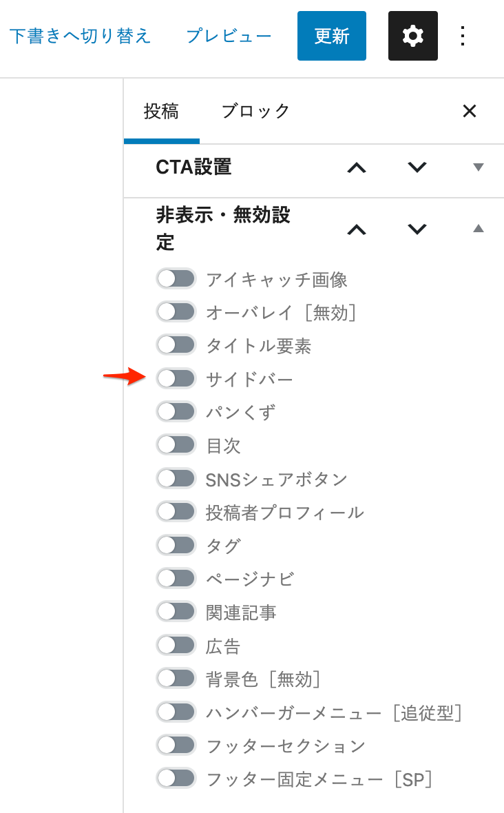The height and width of the screenshot is (813, 504).
Task: Click the 更新 button
Action: click(331, 36)
